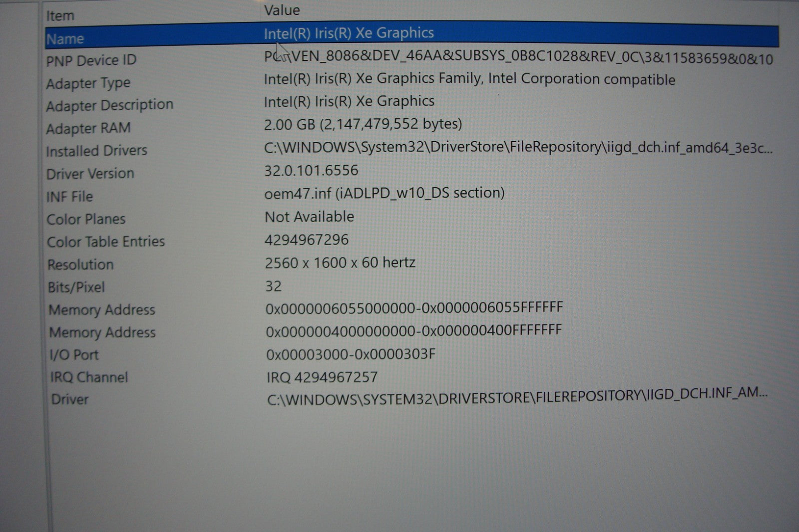This screenshot has height=532, width=799.
Task: Select the Color Planes row
Action: (x=86, y=219)
